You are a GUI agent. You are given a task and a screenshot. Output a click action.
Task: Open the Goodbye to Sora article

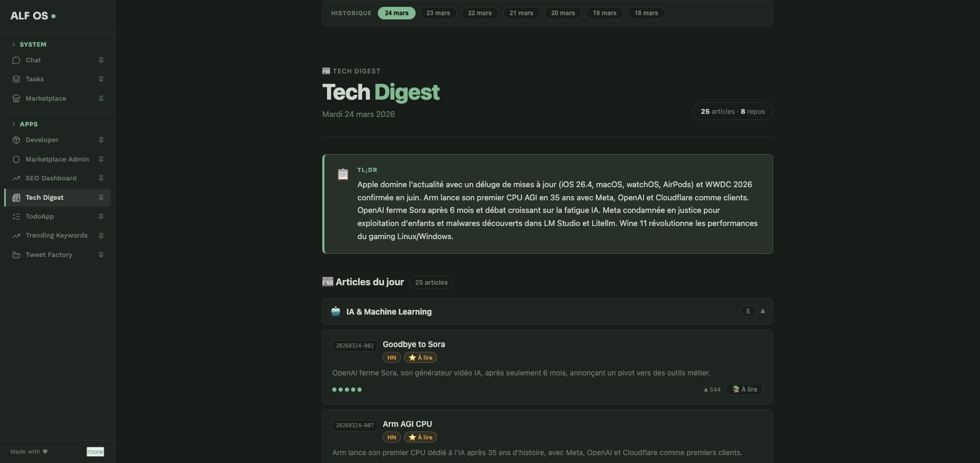click(413, 344)
